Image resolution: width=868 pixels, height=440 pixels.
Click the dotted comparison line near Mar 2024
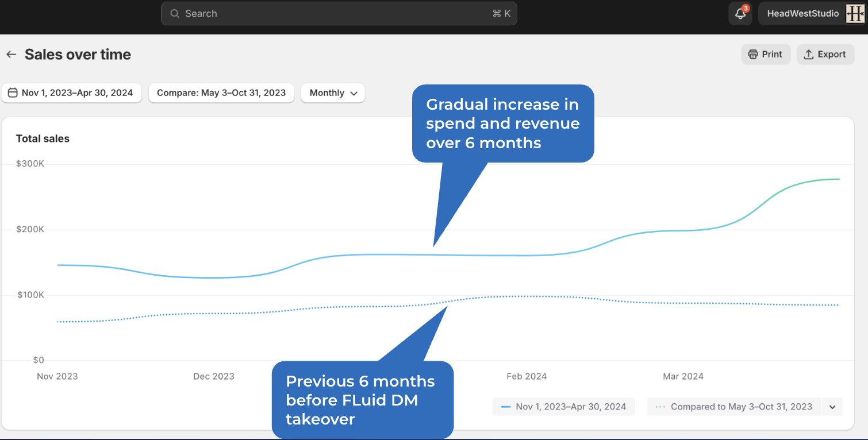(683, 303)
